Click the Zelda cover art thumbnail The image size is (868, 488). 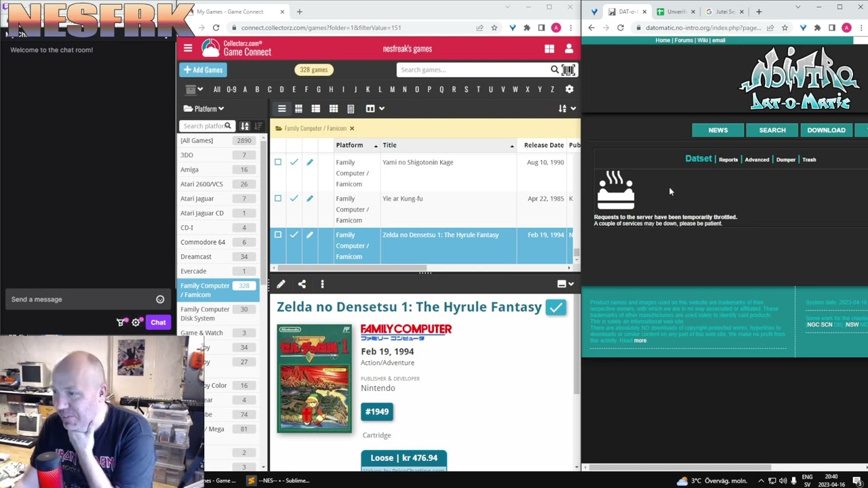click(314, 378)
